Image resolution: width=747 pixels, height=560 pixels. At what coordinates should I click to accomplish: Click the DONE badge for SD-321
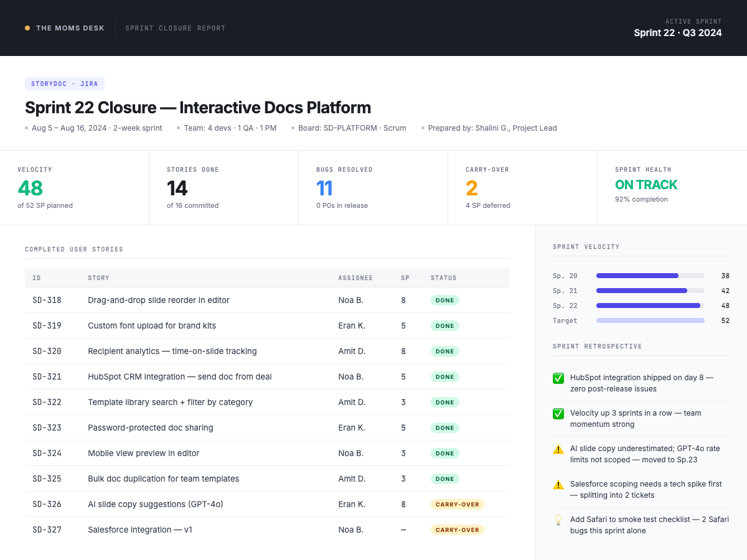click(445, 376)
